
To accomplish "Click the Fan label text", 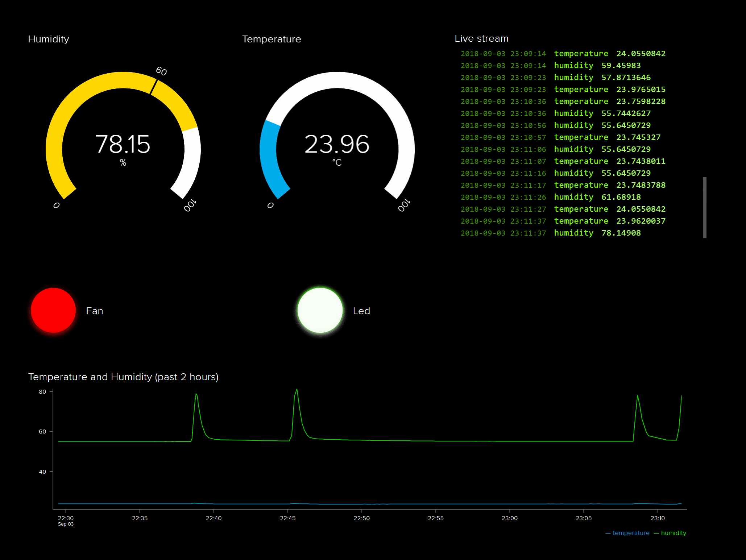I will [94, 311].
